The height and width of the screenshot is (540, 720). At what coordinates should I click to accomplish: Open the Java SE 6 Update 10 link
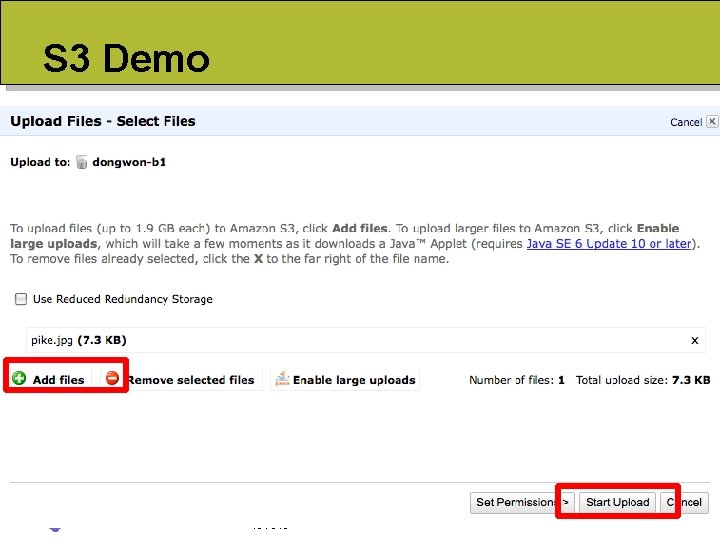[x=609, y=244]
